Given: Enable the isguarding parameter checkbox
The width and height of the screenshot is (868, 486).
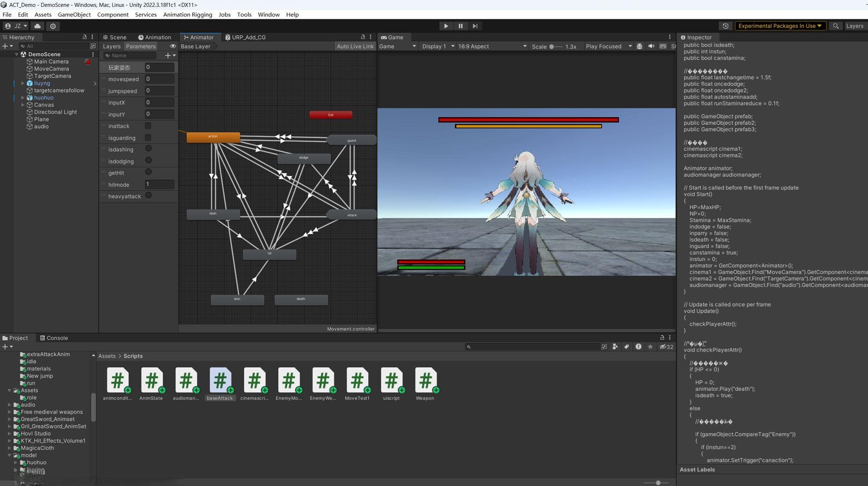Looking at the screenshot, I should [148, 138].
